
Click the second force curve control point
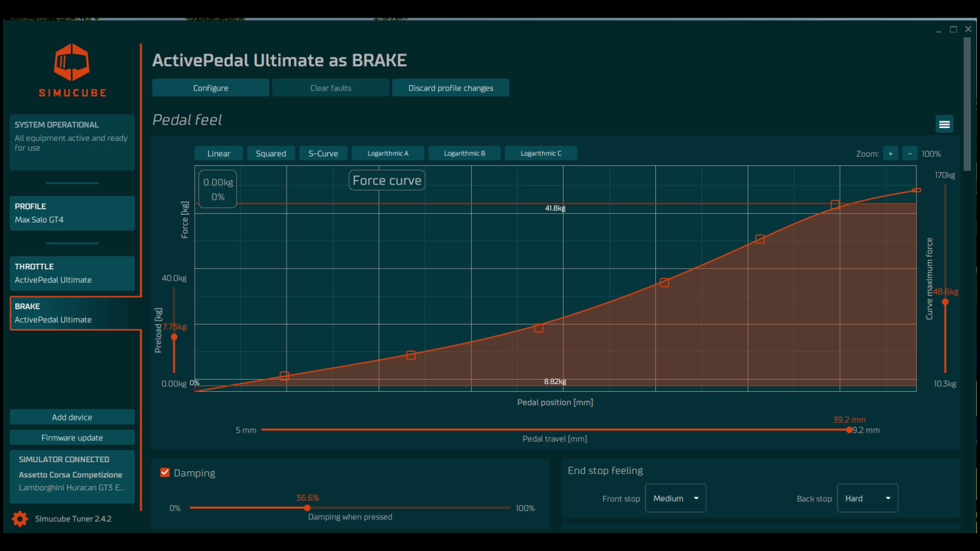coord(411,355)
